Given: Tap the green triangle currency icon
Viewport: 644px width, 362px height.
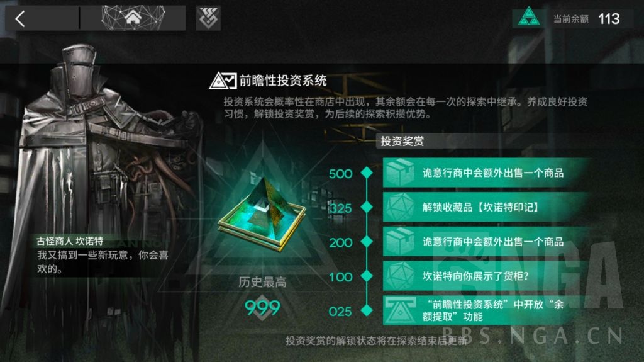Looking at the screenshot, I should [x=528, y=17].
